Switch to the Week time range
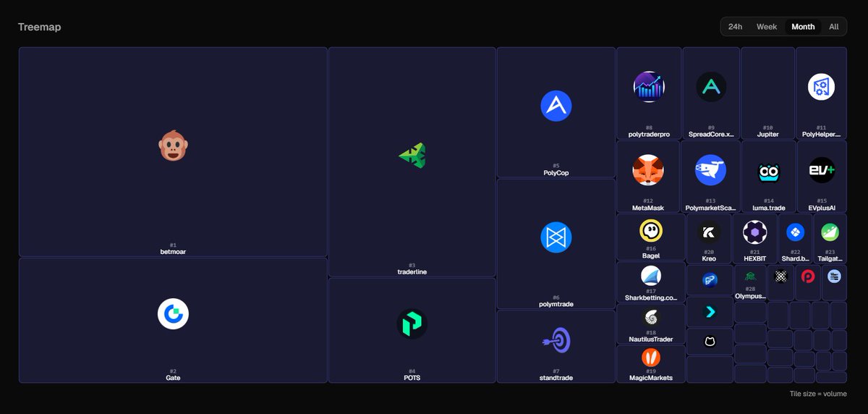The height and width of the screenshot is (414, 868). 767,27
